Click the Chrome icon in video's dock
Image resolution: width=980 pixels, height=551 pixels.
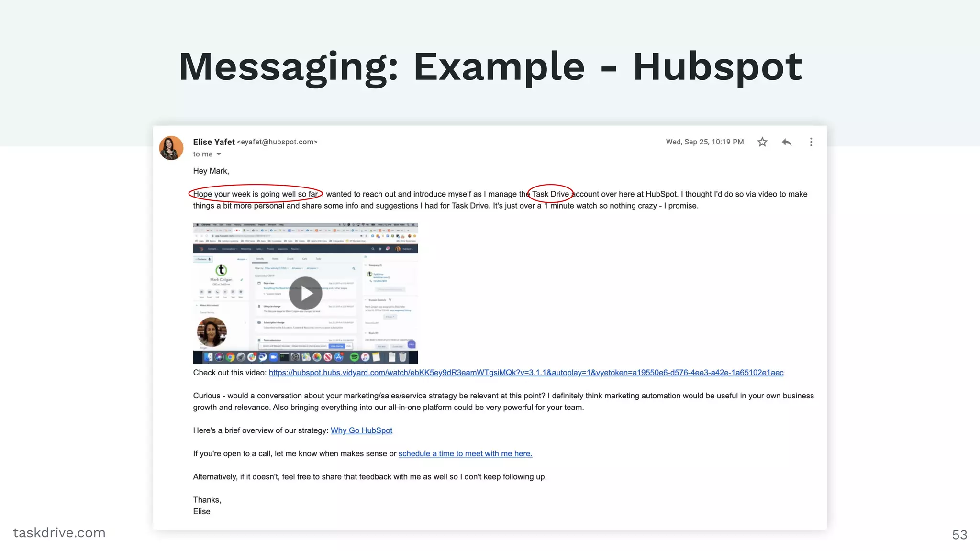click(230, 357)
